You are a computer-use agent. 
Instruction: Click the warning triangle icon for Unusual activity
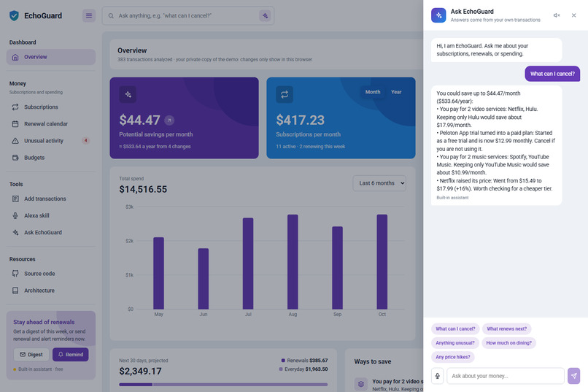(15, 141)
